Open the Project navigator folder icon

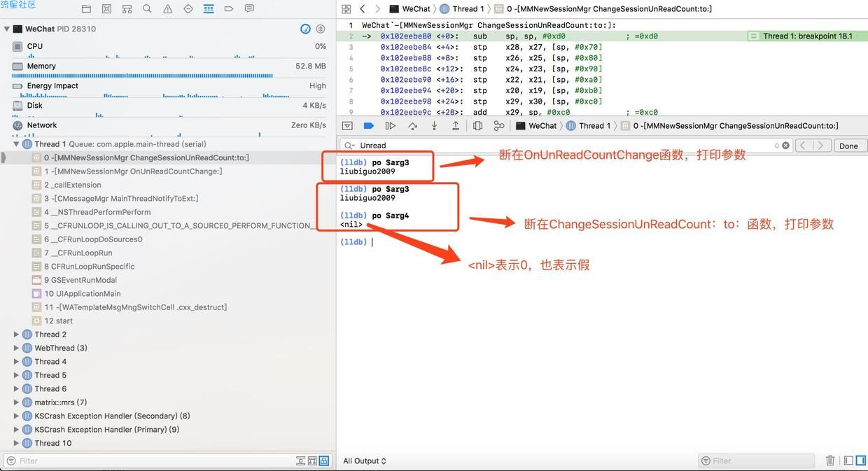(86, 9)
